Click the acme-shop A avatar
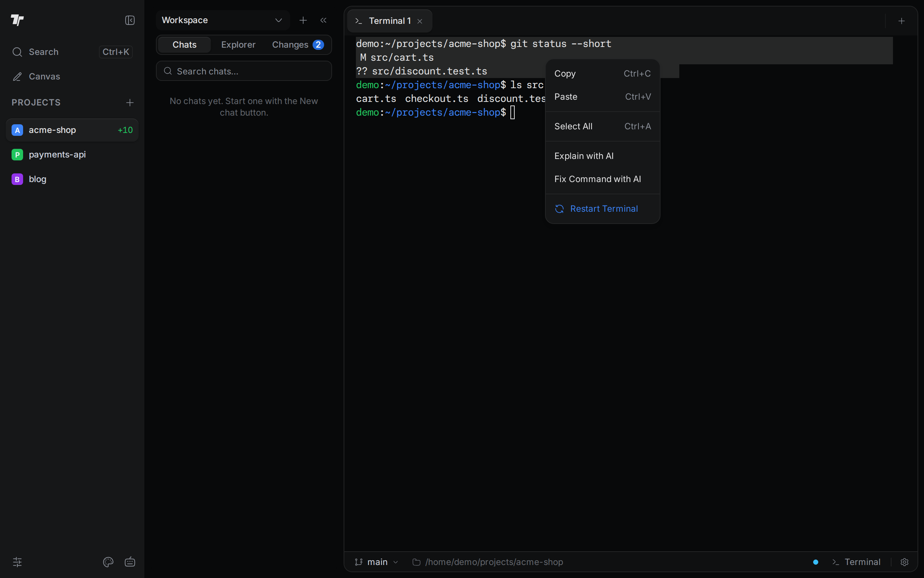Screen dimensions: 924x578 [17, 130]
